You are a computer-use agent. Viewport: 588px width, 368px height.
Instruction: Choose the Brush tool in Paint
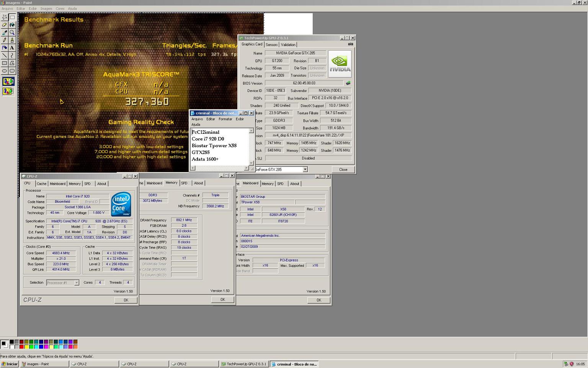click(x=12, y=40)
